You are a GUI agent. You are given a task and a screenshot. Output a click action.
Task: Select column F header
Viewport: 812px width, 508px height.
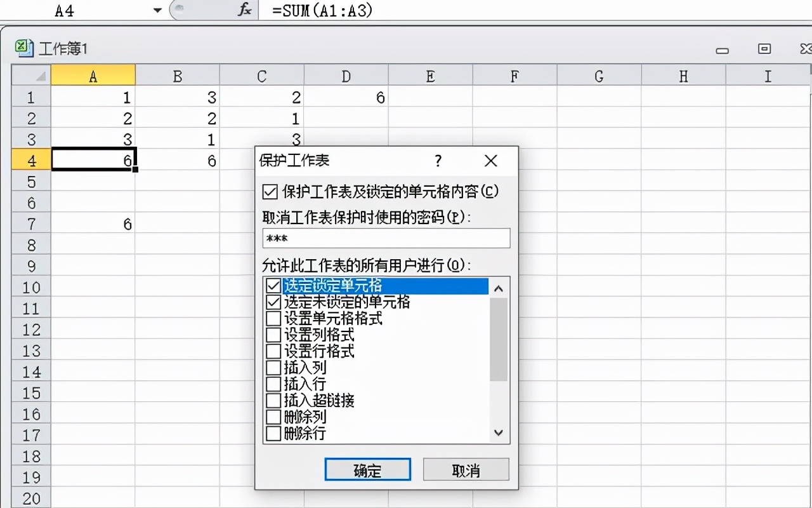pos(515,76)
